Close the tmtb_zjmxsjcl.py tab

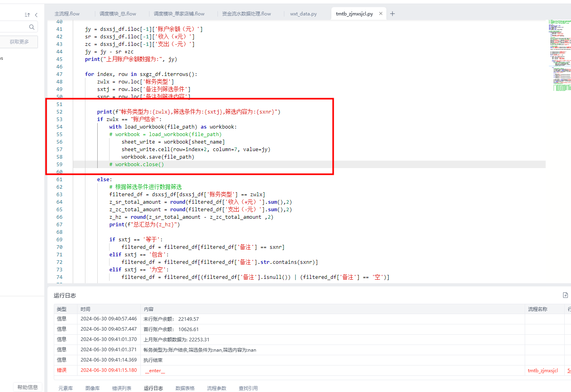(x=381, y=13)
